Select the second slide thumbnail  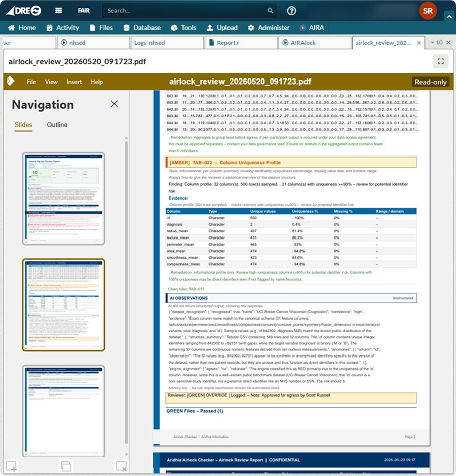64,305
